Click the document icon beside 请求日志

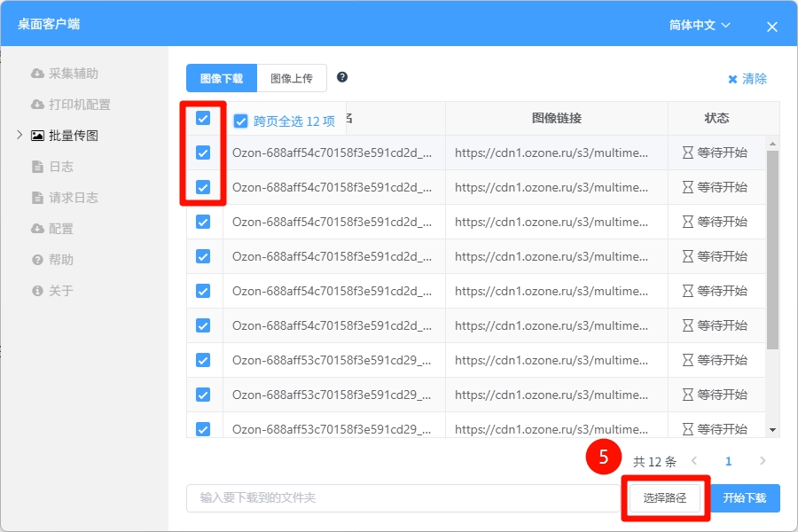(x=37, y=198)
